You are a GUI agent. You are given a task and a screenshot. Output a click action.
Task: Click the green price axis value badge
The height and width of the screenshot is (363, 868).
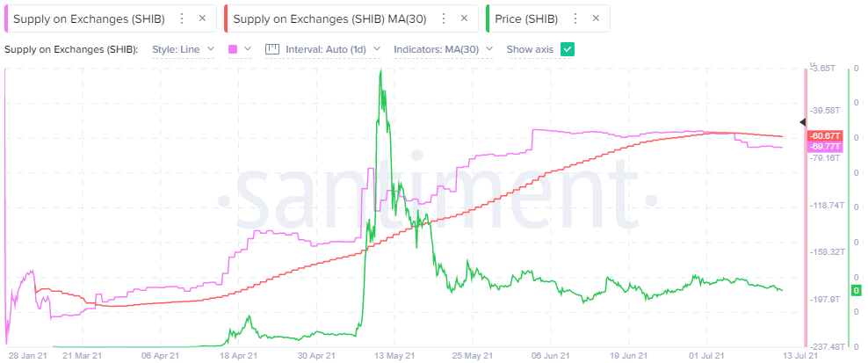click(x=857, y=291)
